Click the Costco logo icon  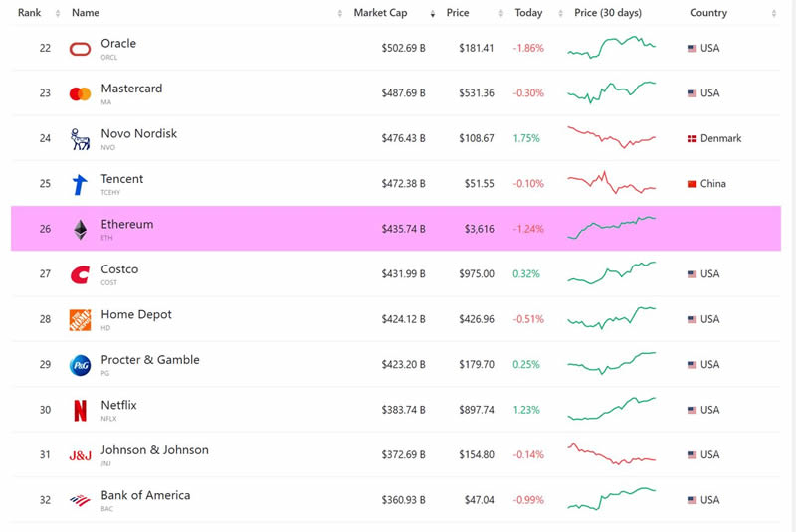click(x=80, y=274)
